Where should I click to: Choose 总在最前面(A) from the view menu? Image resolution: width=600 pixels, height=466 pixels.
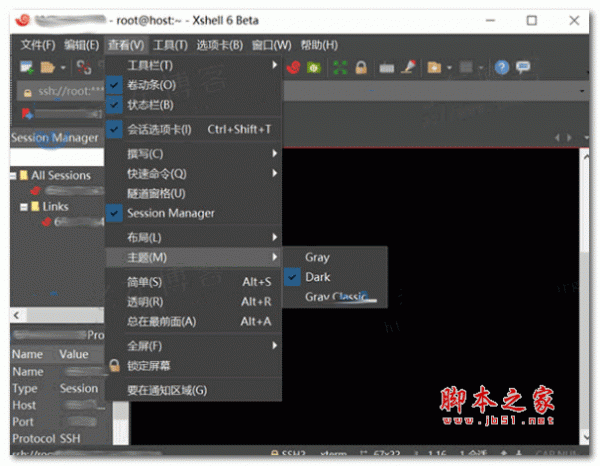coord(193,321)
